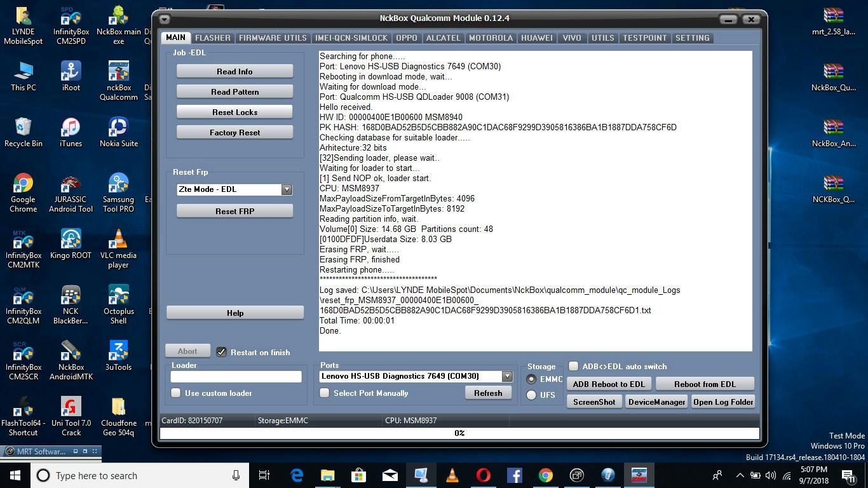Open NckBox main exe desktop icon
The width and height of the screenshot is (868, 488).
click(x=119, y=25)
